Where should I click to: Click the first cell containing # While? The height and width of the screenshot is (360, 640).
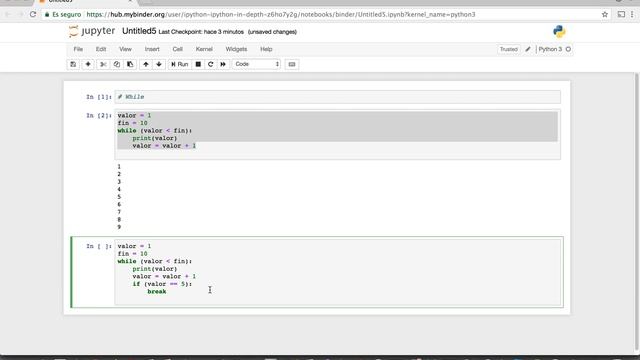[338, 97]
